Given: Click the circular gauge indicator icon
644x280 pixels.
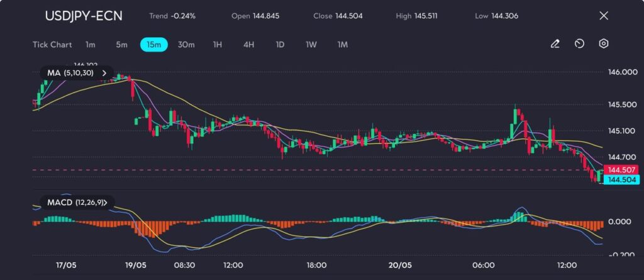Looking at the screenshot, I should (x=579, y=44).
